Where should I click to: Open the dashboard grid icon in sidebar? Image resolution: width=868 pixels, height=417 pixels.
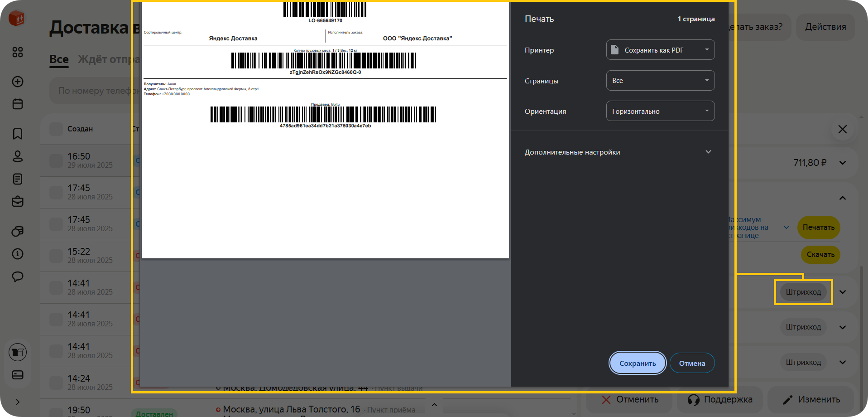(18, 53)
